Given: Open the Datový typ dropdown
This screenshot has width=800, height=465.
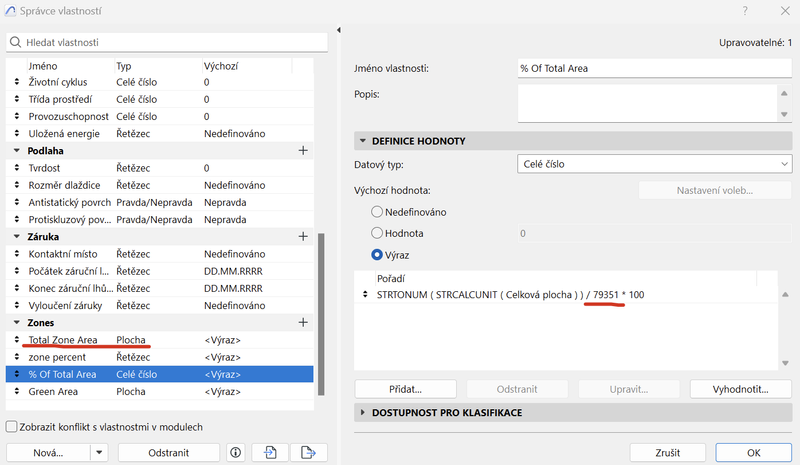Looking at the screenshot, I should click(655, 164).
